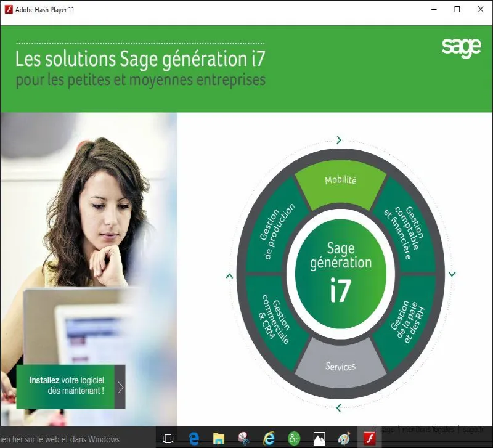Image resolution: width=493 pixels, height=448 pixels.
Task: Click the left chevron beside the wheel
Action: pyautogui.click(x=228, y=276)
